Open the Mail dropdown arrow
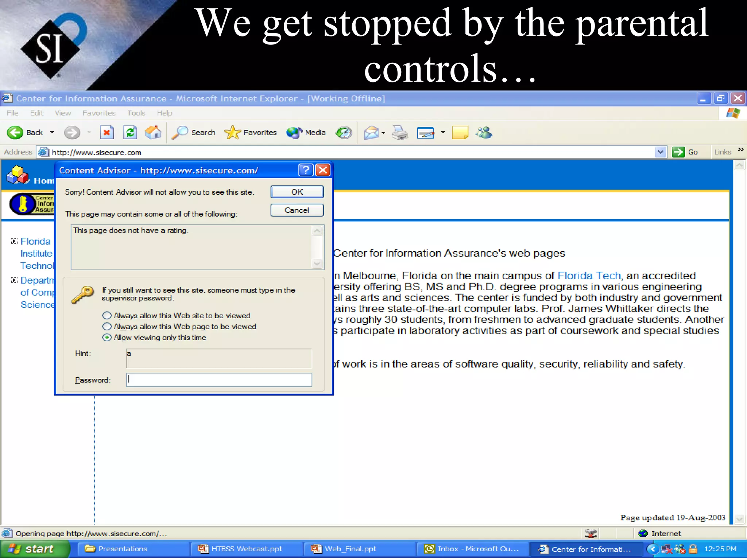Viewport: 747px width, 560px height. [x=383, y=133]
